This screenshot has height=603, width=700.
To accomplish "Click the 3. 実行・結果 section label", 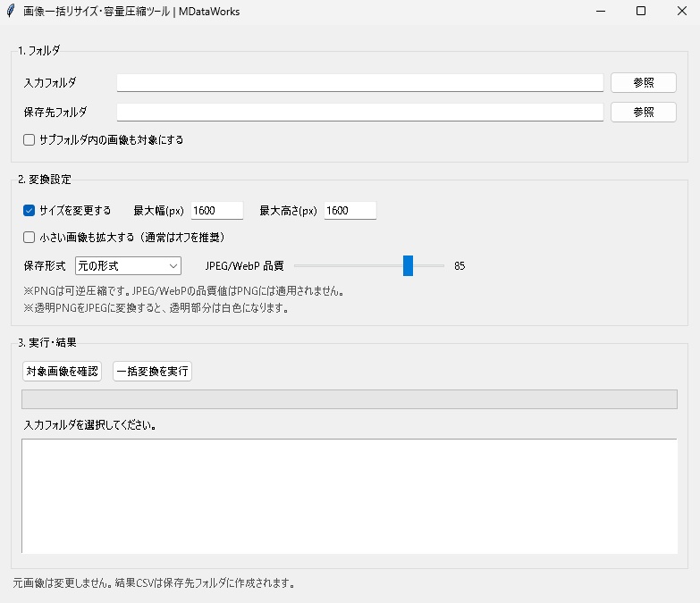I will click(47, 342).
